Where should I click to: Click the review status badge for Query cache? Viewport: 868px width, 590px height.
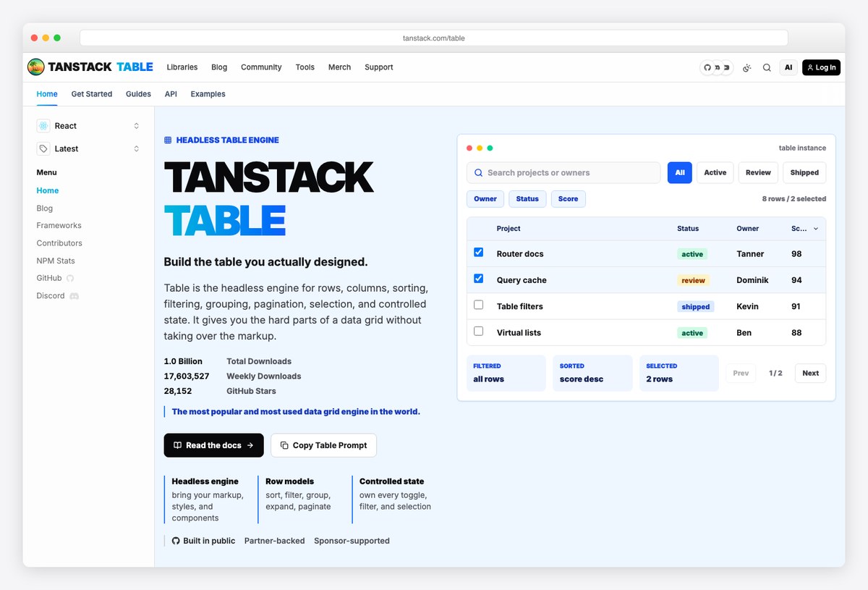[693, 280]
